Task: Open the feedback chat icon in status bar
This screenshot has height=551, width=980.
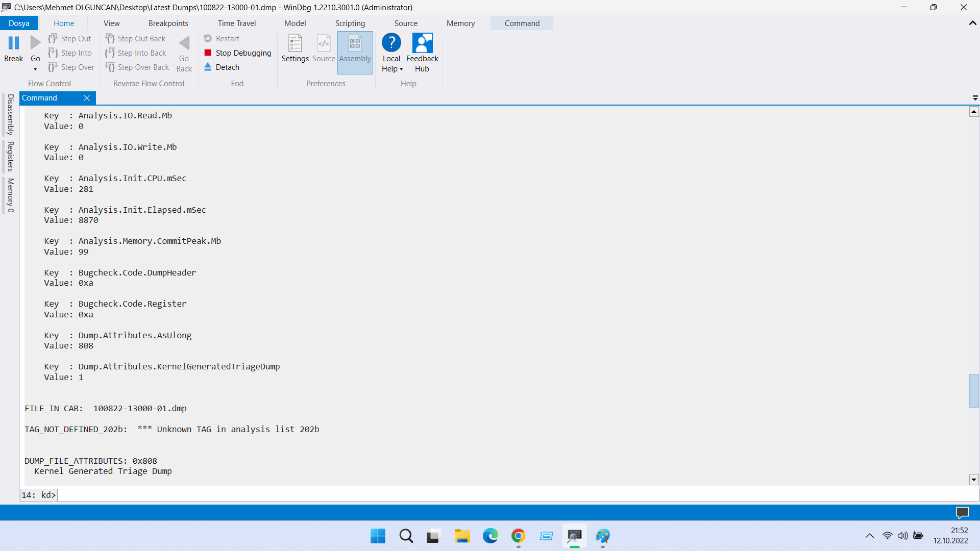Action: click(x=962, y=512)
